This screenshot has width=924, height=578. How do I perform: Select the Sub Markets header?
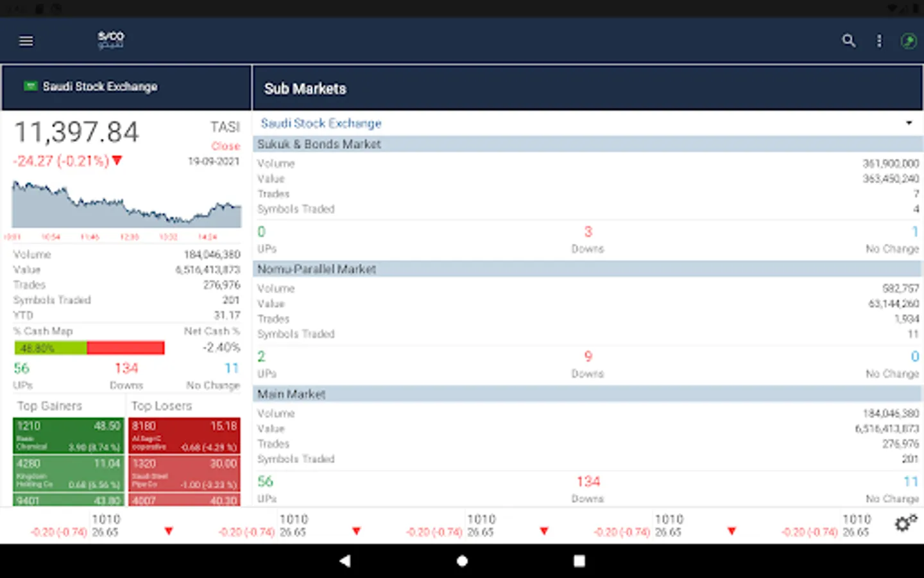[588, 88]
